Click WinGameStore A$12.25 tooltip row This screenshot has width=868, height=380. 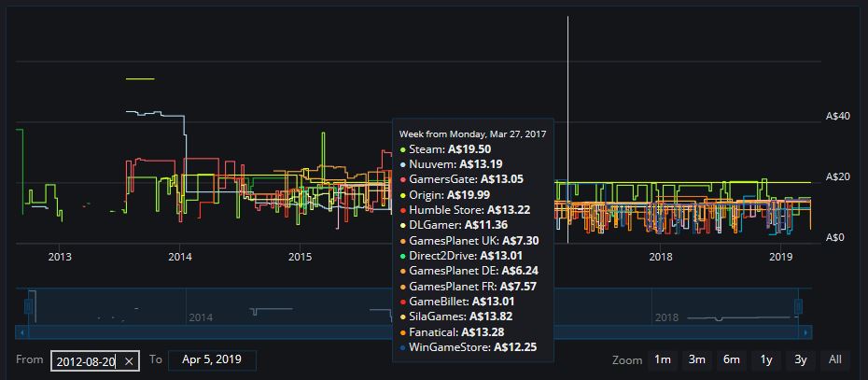pos(469,348)
